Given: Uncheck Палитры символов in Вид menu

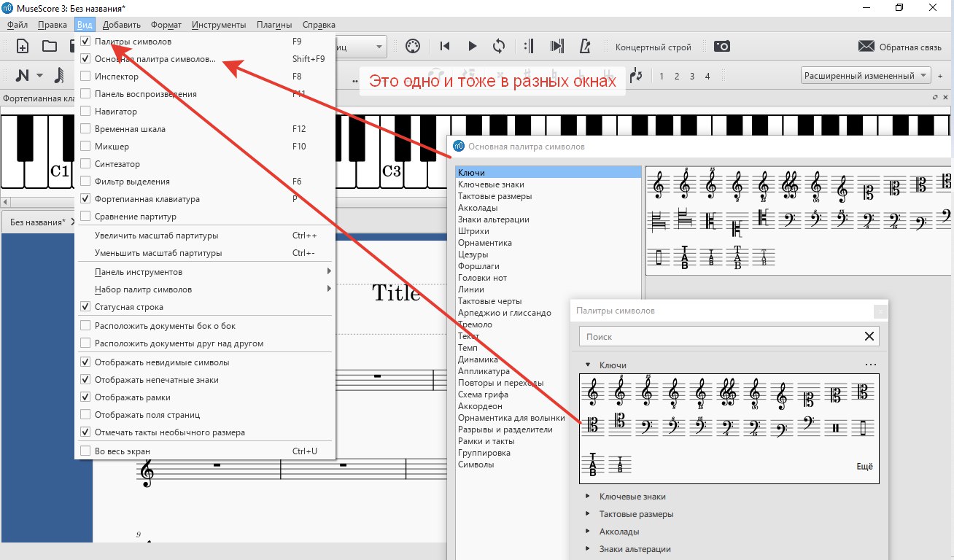Looking at the screenshot, I should point(86,42).
